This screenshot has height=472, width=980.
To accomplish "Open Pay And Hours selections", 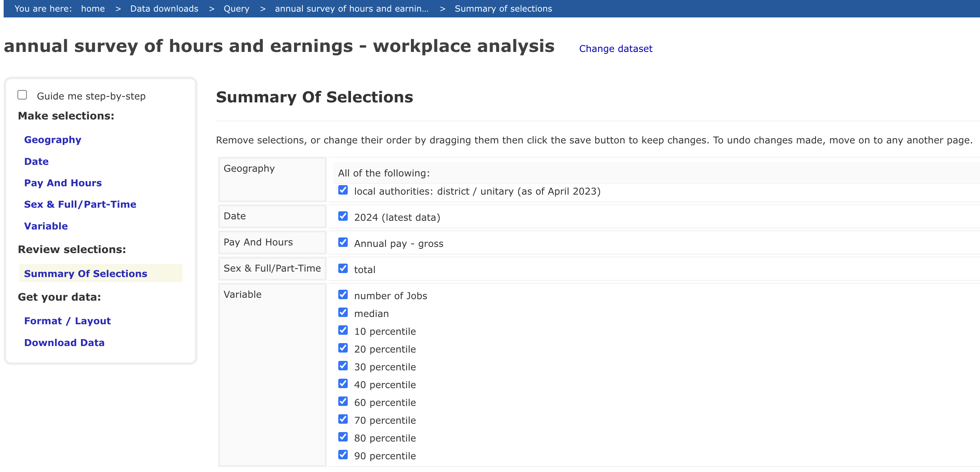I will (x=63, y=183).
